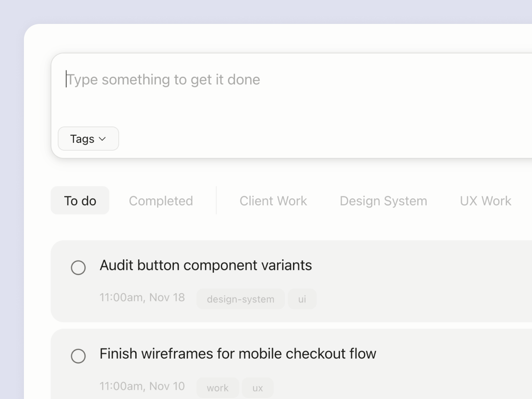
Task: Click the '11:00am, Nov 18' timestamp
Action: (142, 297)
